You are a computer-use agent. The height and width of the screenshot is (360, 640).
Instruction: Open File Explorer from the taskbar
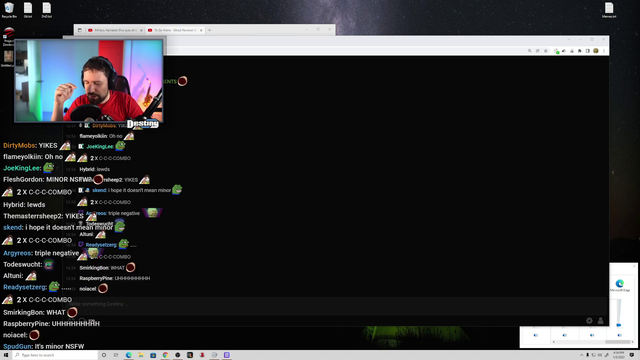pyautogui.click(x=141, y=355)
